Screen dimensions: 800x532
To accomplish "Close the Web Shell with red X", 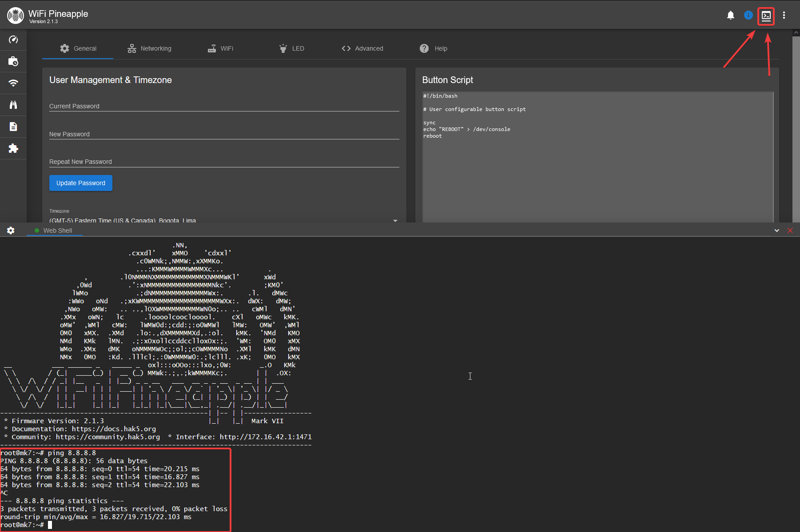I will pyautogui.click(x=790, y=230).
